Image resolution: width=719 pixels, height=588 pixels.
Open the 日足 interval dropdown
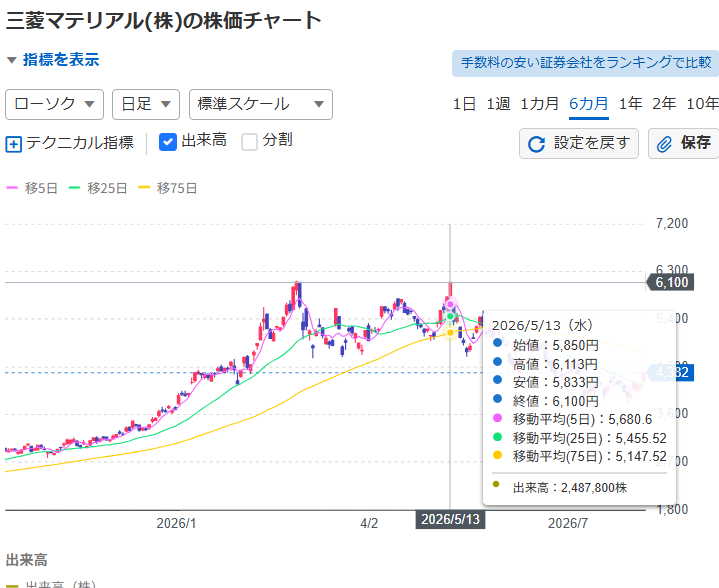(146, 105)
